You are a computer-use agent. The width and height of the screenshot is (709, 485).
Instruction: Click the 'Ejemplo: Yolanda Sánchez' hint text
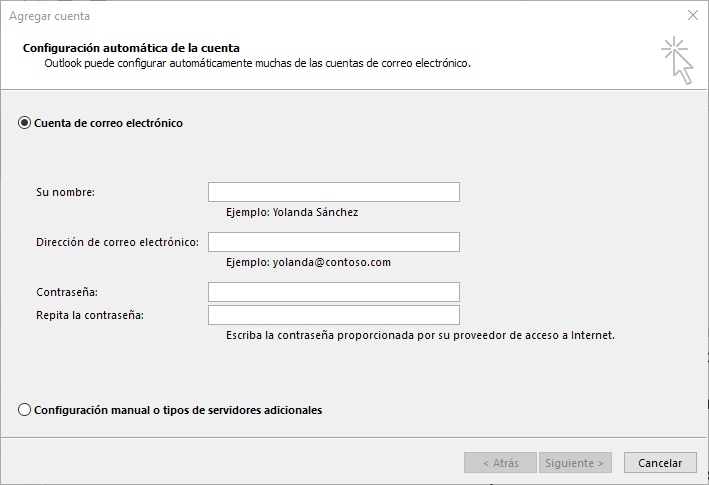[x=292, y=212]
